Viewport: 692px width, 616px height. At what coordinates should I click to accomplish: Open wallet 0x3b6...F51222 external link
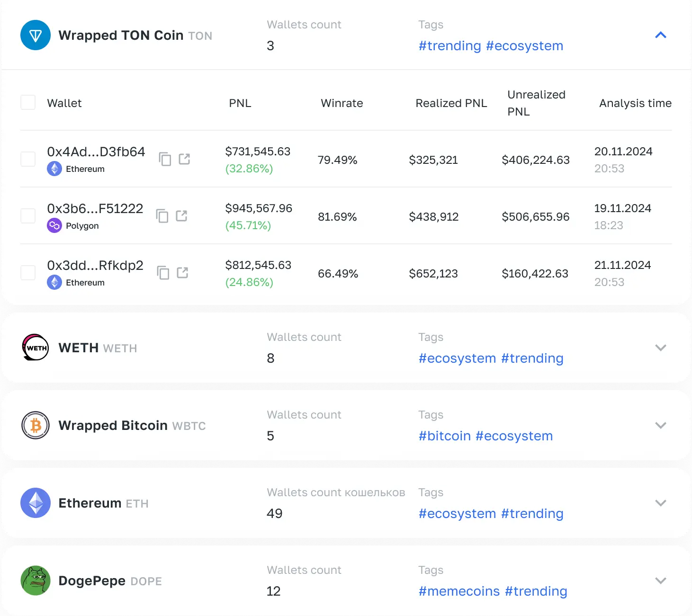(182, 216)
